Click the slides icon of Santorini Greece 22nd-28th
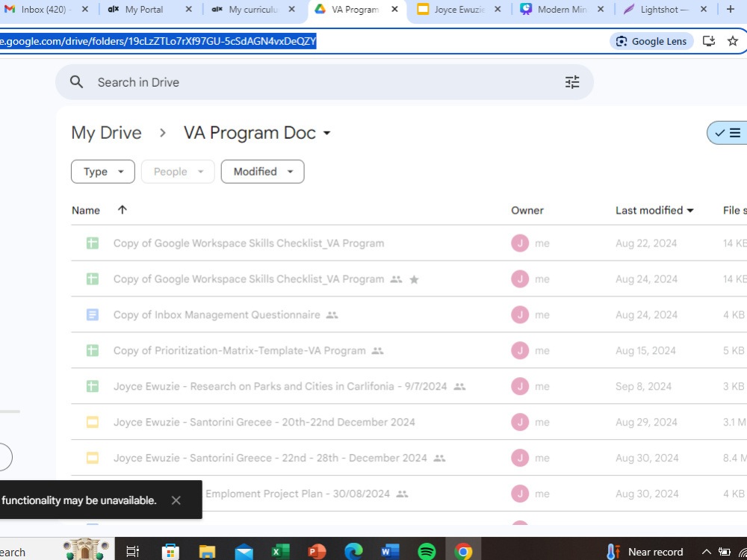The image size is (747, 560). click(x=93, y=458)
